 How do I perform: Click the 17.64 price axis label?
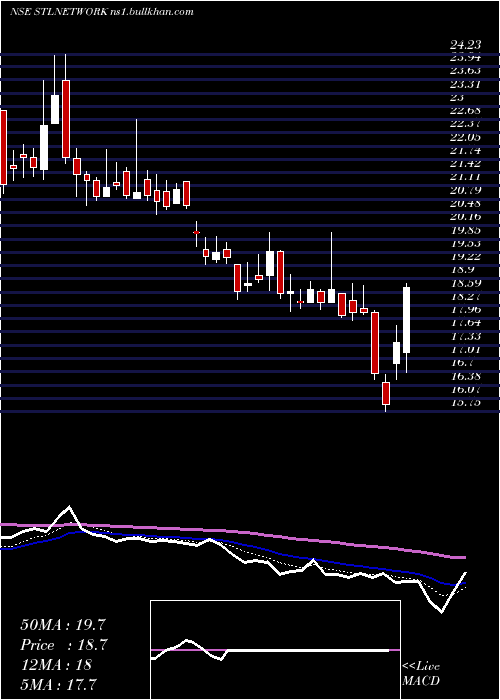click(x=465, y=323)
